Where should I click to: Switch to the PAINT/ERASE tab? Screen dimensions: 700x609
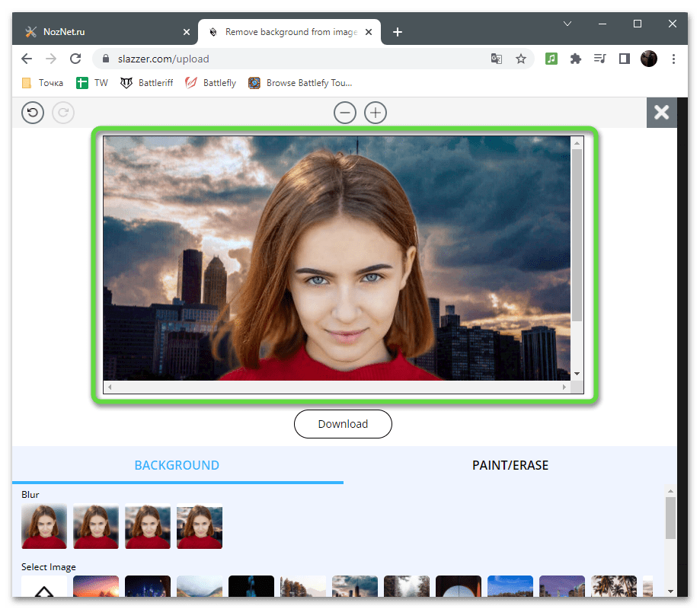coord(510,465)
